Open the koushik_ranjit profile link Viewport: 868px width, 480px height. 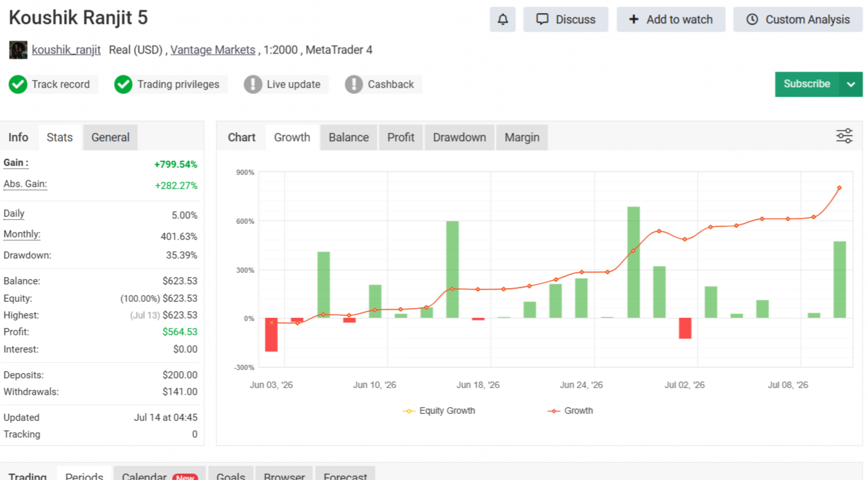coord(66,50)
